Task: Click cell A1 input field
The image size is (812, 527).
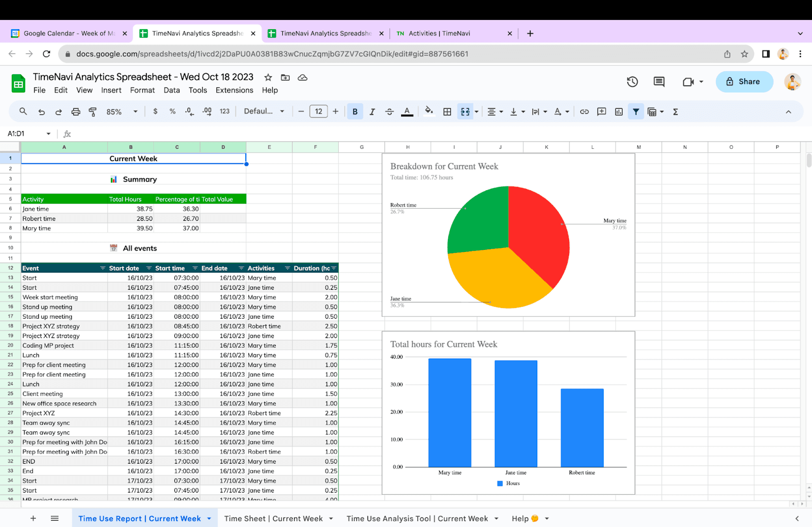Action: point(63,159)
